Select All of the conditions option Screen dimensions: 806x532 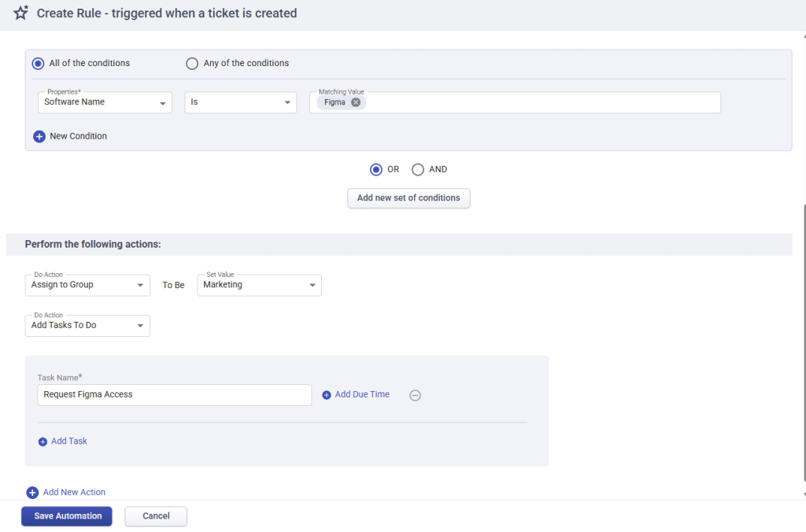38,63
